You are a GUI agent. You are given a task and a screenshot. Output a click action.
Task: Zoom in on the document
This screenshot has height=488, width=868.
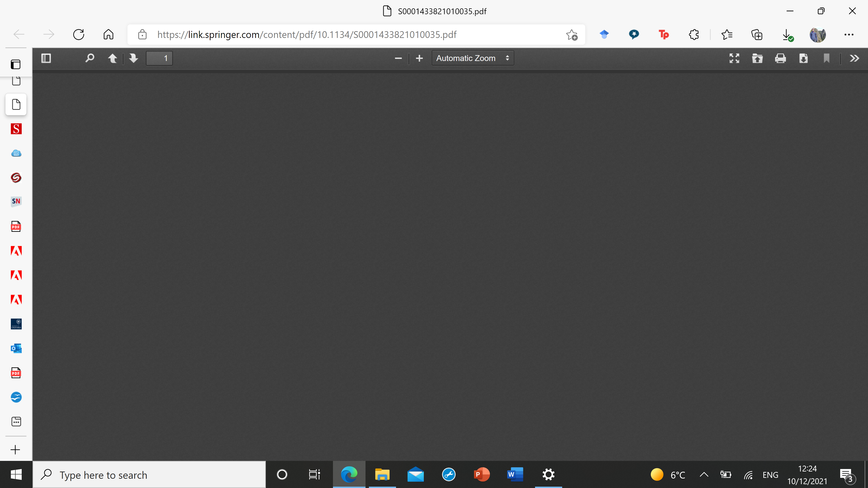tap(419, 58)
